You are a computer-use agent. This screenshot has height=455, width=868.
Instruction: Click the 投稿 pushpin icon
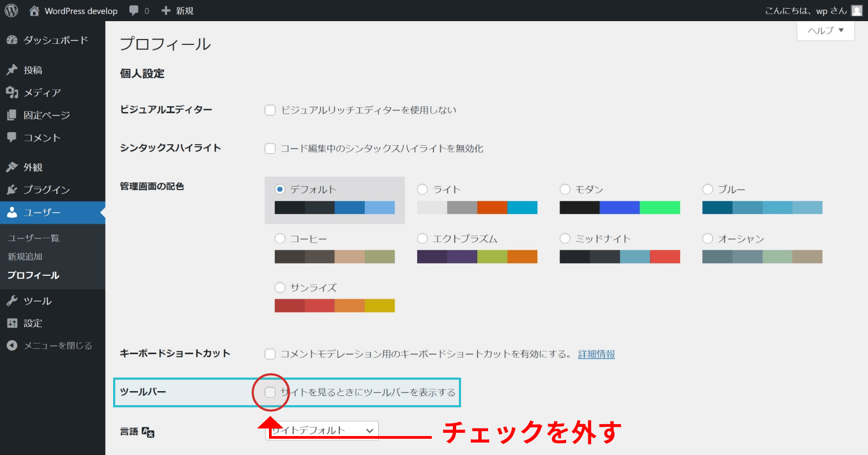[x=12, y=70]
